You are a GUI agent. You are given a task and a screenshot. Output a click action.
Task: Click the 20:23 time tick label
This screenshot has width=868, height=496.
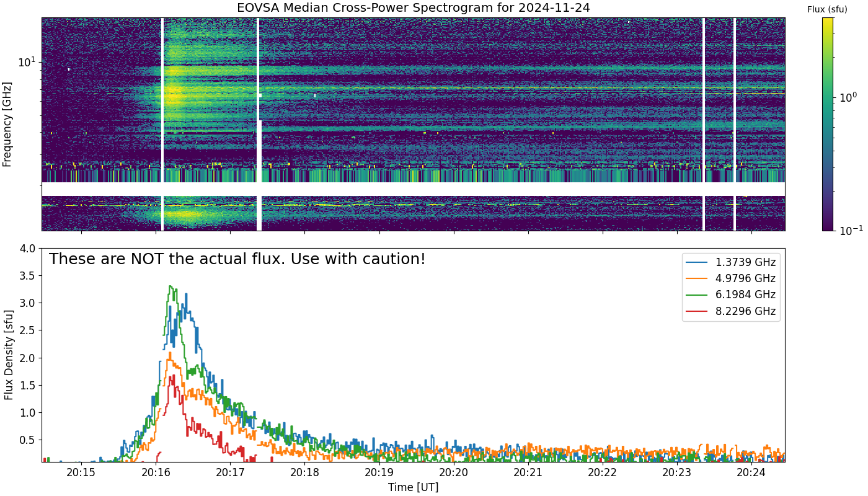click(x=677, y=473)
